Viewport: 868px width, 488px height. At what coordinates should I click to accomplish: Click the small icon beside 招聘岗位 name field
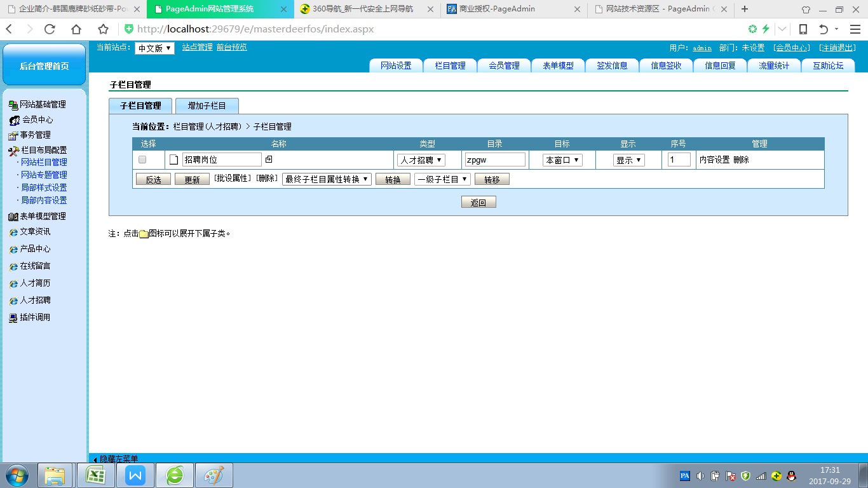click(x=269, y=159)
